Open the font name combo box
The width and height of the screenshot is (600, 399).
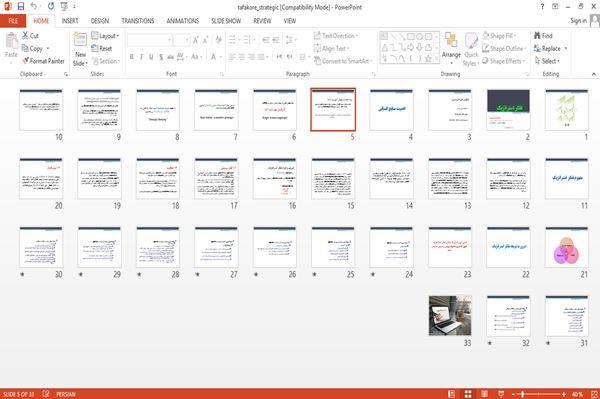click(149, 40)
